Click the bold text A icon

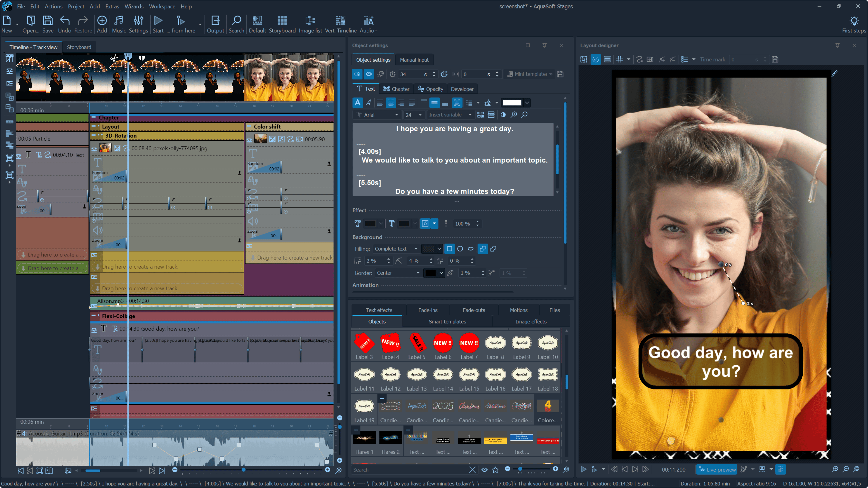(358, 103)
